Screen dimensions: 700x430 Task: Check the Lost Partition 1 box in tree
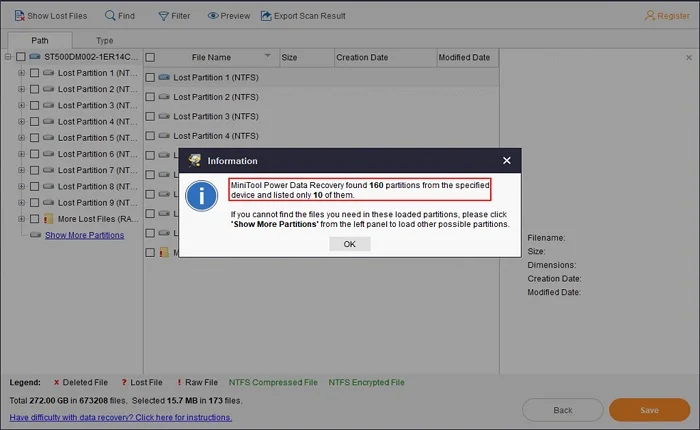[35, 73]
